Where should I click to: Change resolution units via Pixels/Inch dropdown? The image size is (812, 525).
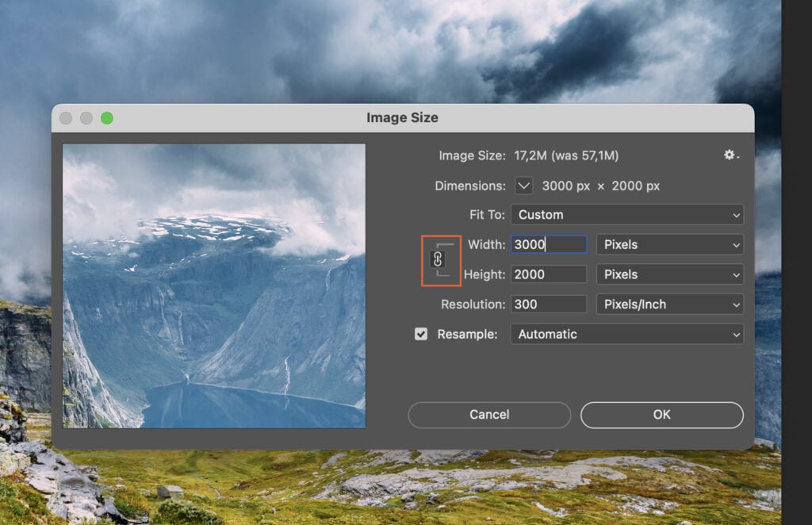click(669, 304)
